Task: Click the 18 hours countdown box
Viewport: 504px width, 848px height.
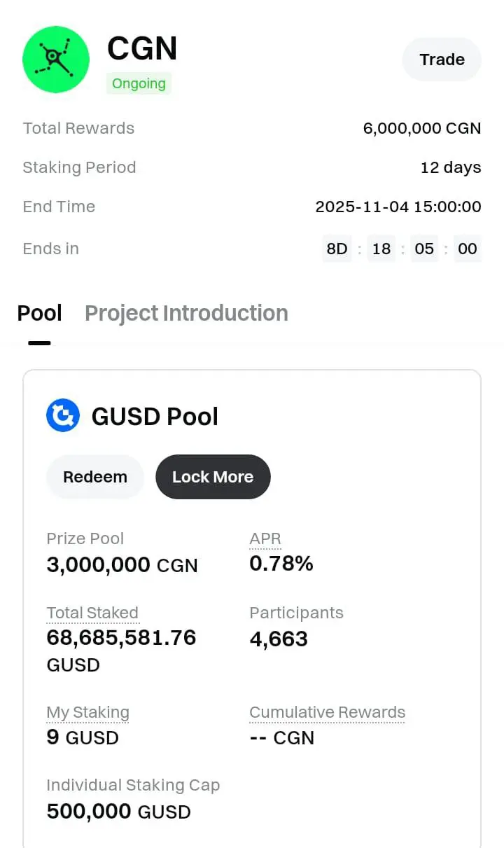Action: pyautogui.click(x=381, y=249)
